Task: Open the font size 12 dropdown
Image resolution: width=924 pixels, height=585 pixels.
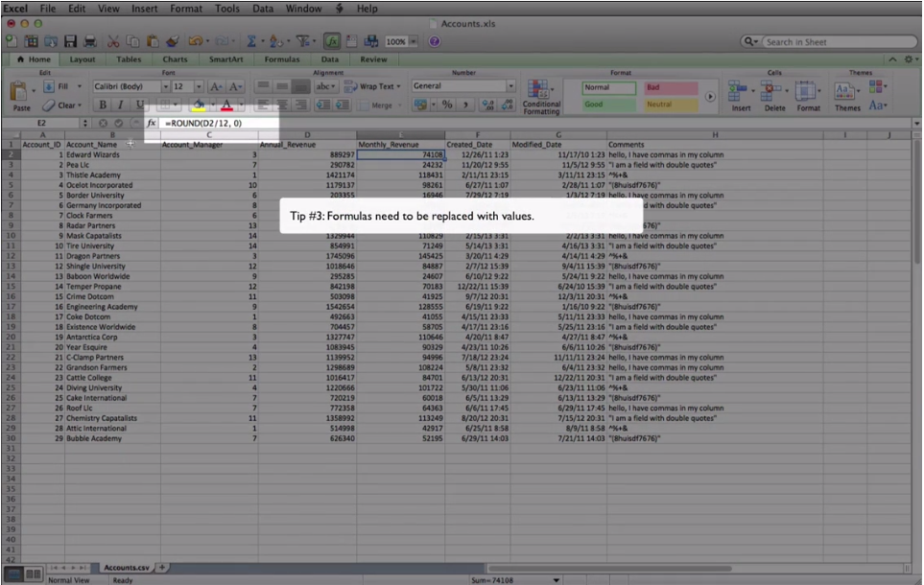Action: (199, 86)
